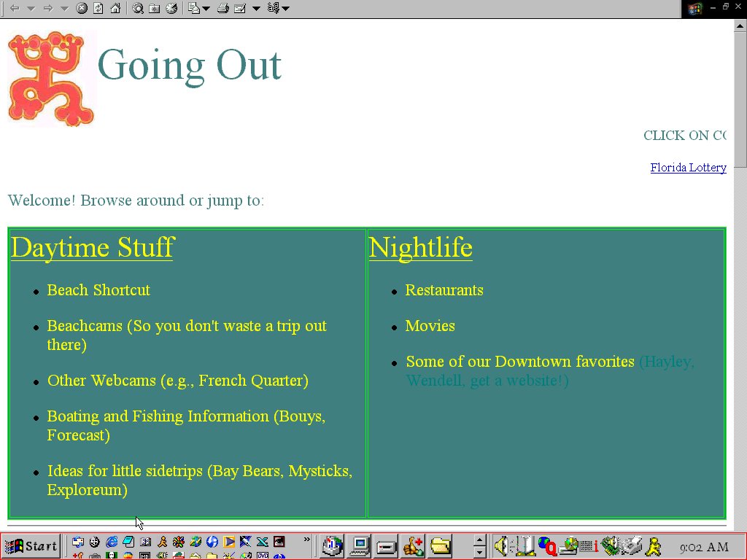
Task: Open the History icon in the toolbar
Action: click(171, 8)
